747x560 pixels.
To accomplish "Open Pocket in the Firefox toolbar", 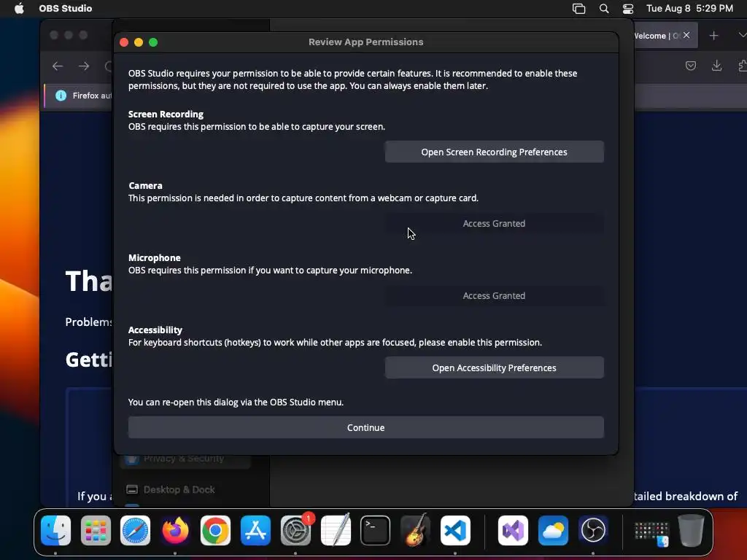I will click(691, 66).
